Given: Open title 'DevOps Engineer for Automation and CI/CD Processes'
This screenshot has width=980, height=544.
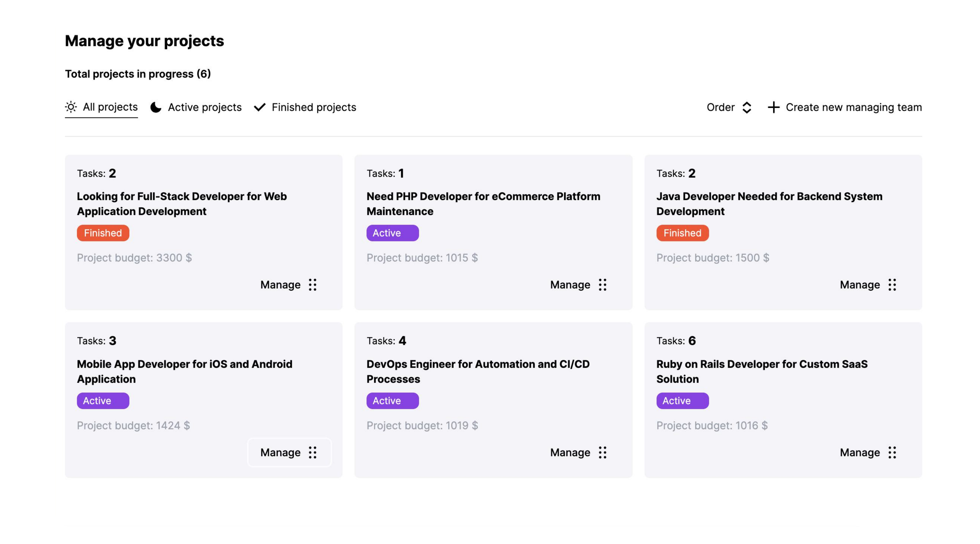Looking at the screenshot, I should pyautogui.click(x=478, y=371).
